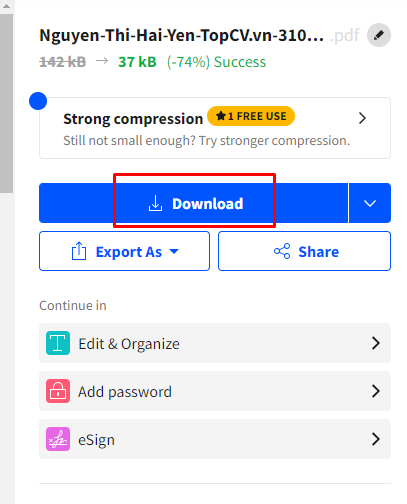The width and height of the screenshot is (407, 504).
Task: Click the share network icon
Action: pyautogui.click(x=282, y=251)
